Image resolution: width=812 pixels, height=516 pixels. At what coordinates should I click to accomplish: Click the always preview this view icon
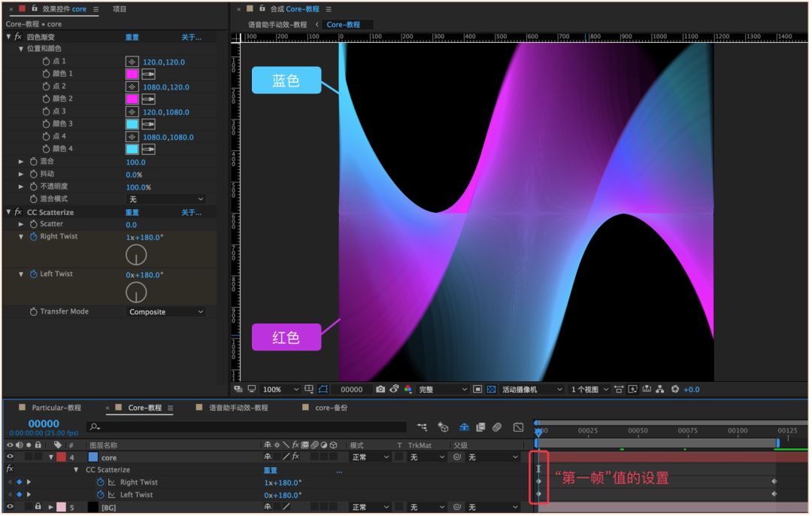238,389
